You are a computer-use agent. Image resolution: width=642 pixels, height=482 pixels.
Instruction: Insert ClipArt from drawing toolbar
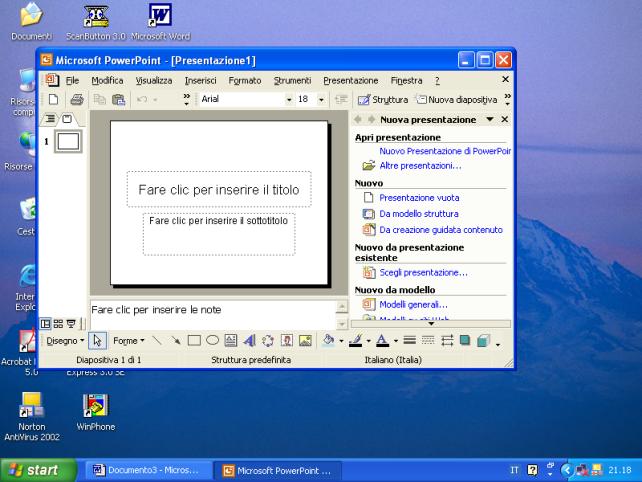tap(287, 340)
